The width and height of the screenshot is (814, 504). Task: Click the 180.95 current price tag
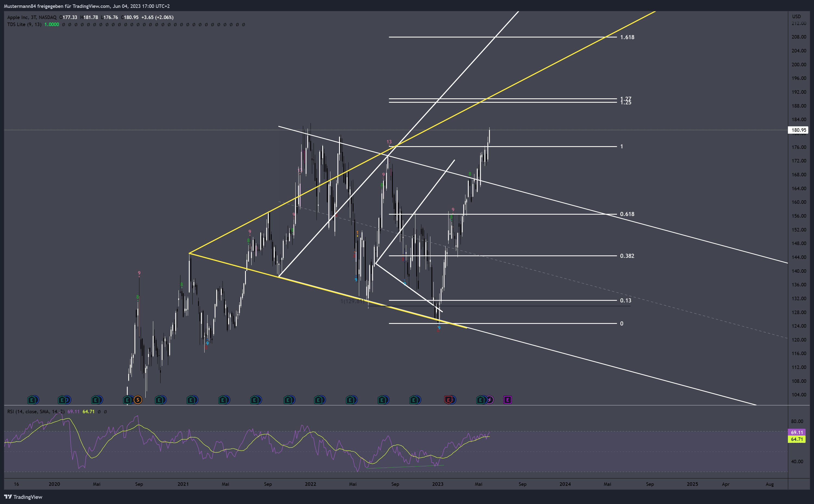tap(798, 130)
